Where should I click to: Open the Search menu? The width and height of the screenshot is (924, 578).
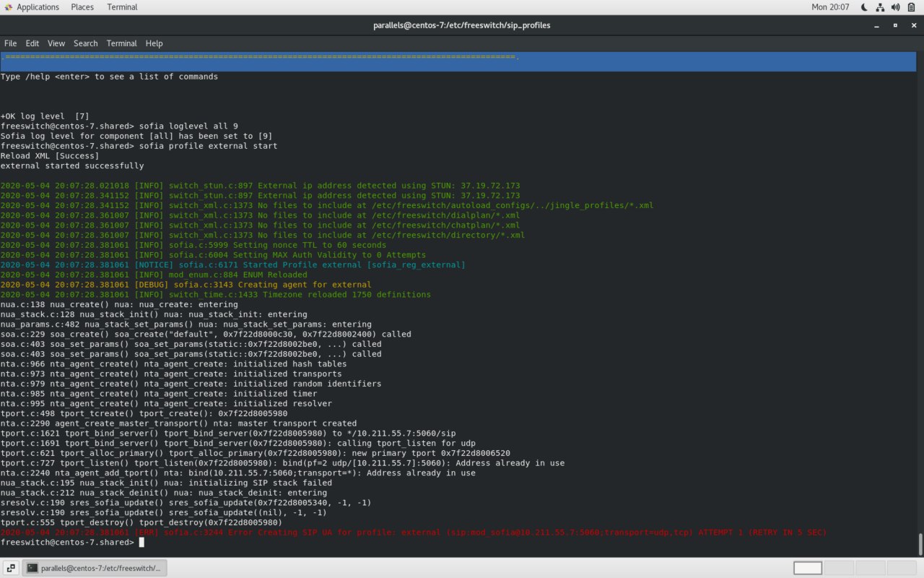click(85, 43)
